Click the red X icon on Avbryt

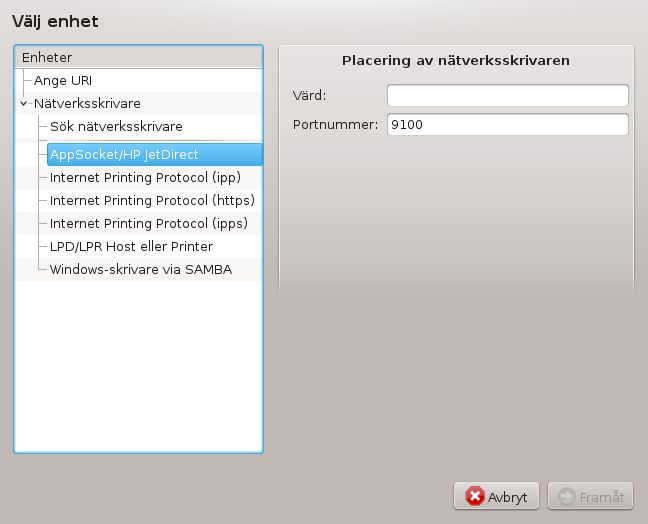(475, 496)
